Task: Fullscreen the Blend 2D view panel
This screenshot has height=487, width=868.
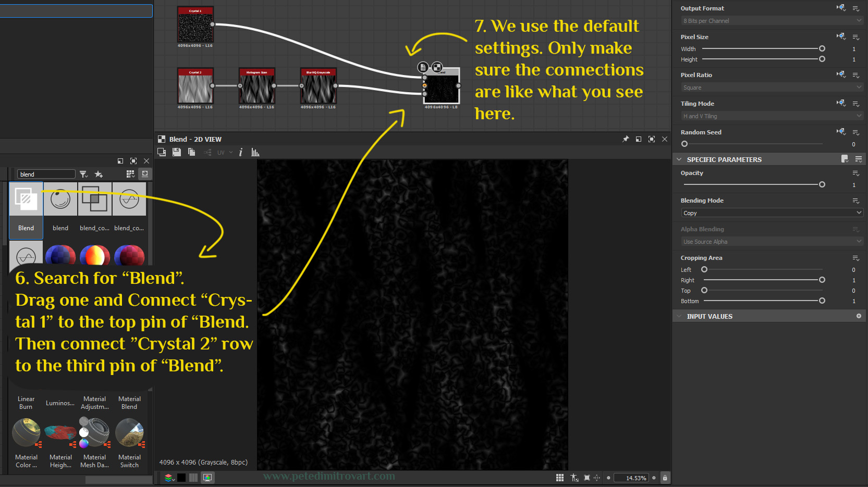Action: (652, 139)
